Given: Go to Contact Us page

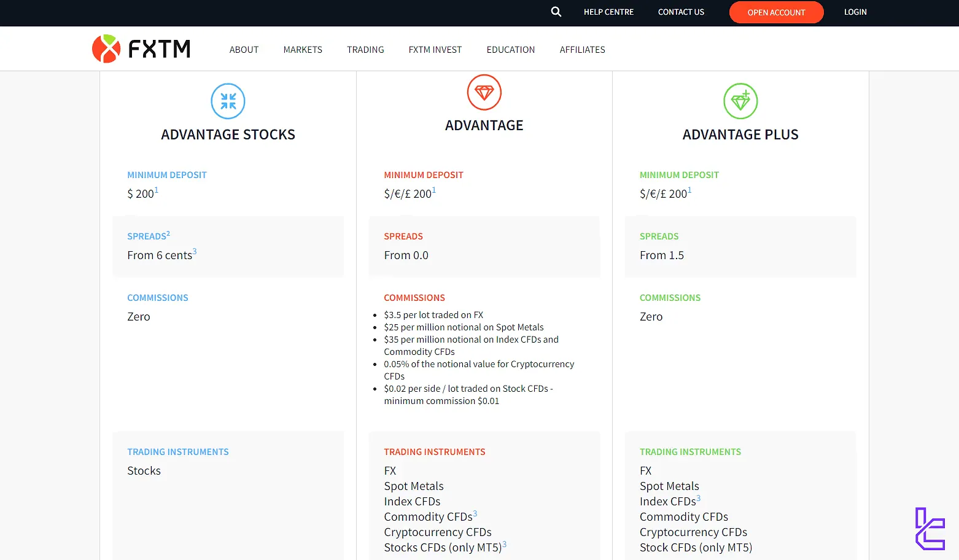Looking at the screenshot, I should pos(681,12).
